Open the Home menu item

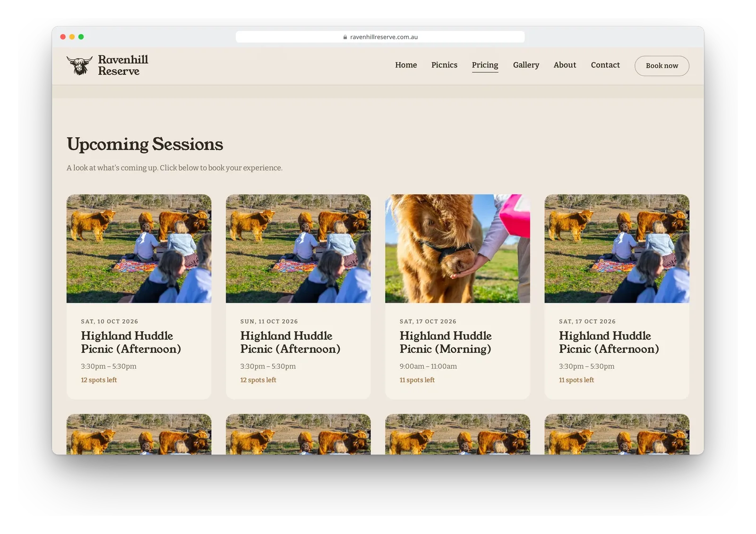coord(406,65)
